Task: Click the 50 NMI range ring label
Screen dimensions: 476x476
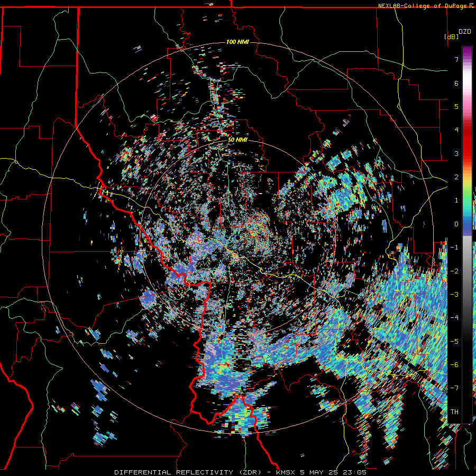Action: 237,140
